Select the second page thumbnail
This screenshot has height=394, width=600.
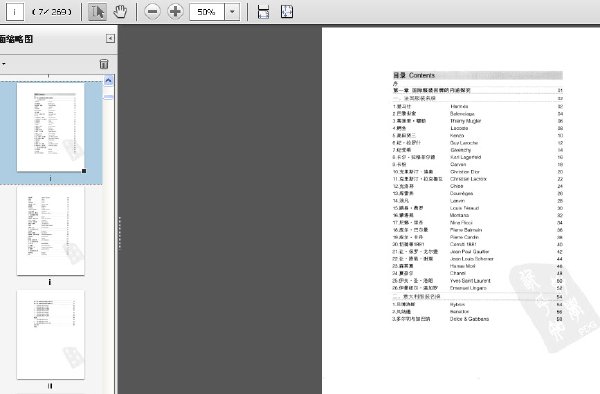click(x=51, y=231)
